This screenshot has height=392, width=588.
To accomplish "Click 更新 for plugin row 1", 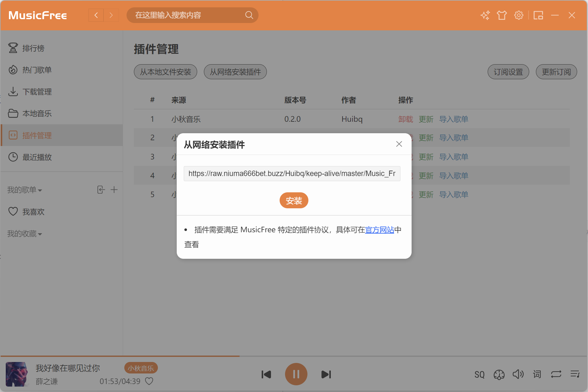I will coord(426,119).
